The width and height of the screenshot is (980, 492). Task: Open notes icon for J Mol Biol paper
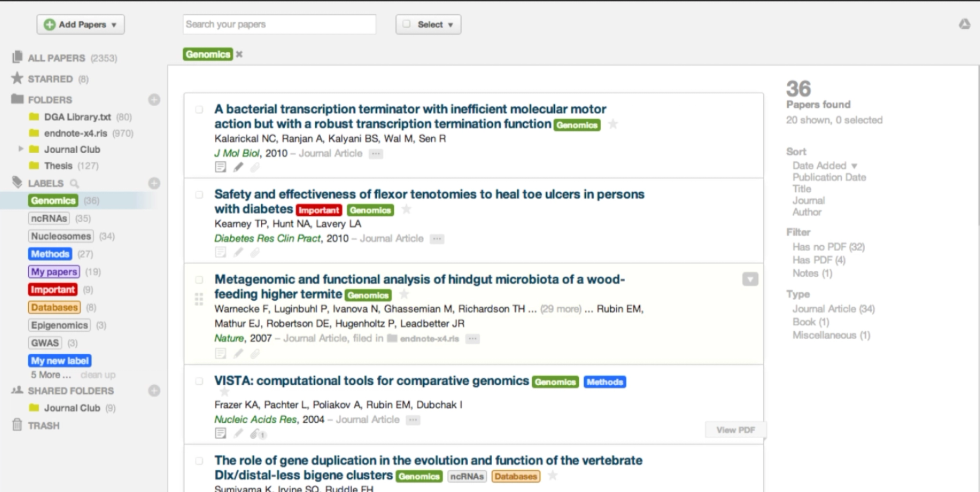click(x=220, y=167)
